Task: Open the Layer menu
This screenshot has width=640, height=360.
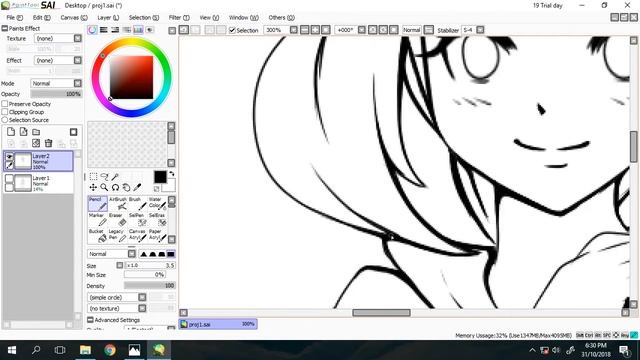Action: (x=108, y=18)
